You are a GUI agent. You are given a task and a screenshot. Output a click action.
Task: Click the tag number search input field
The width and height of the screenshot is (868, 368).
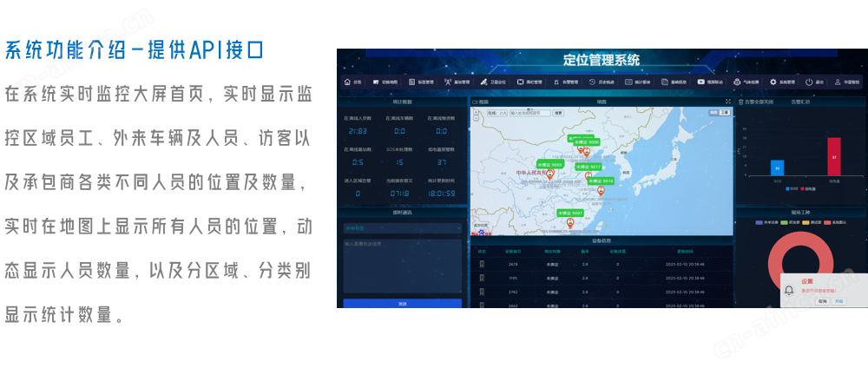(529, 113)
